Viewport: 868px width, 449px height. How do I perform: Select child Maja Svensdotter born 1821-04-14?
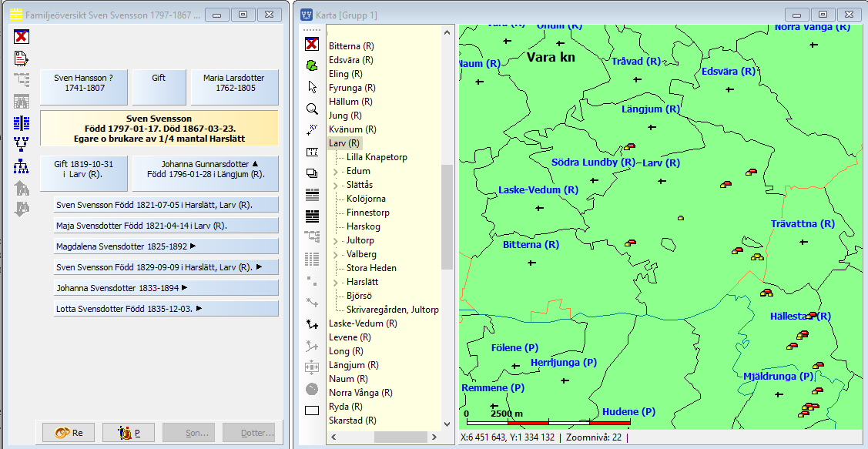coord(166,226)
